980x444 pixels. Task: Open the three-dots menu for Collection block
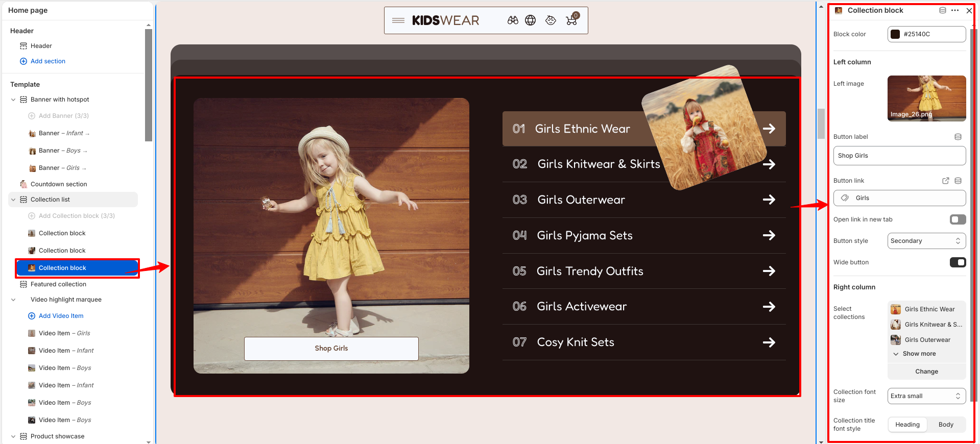(x=955, y=10)
